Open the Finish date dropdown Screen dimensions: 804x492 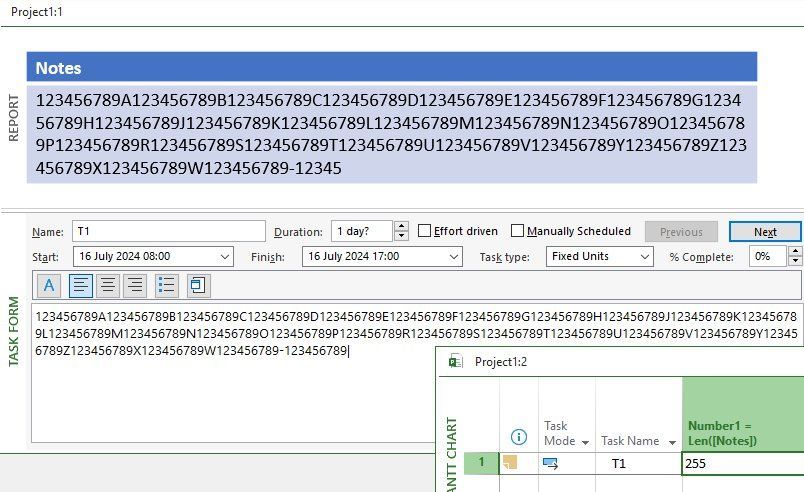pos(454,257)
